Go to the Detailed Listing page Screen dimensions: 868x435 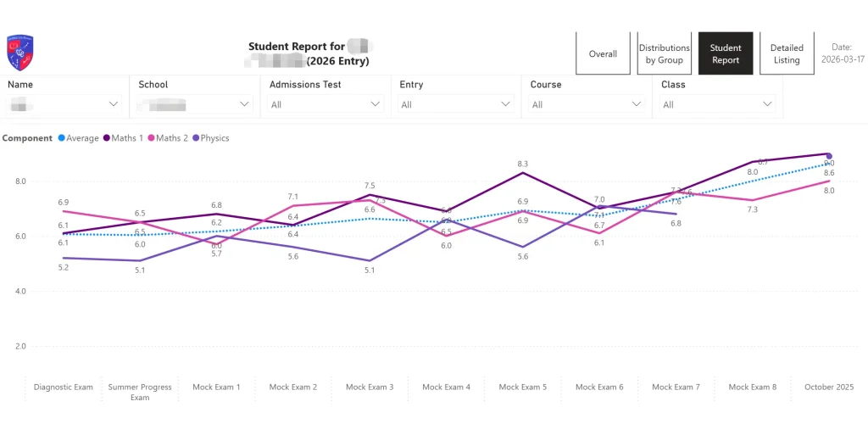click(787, 54)
